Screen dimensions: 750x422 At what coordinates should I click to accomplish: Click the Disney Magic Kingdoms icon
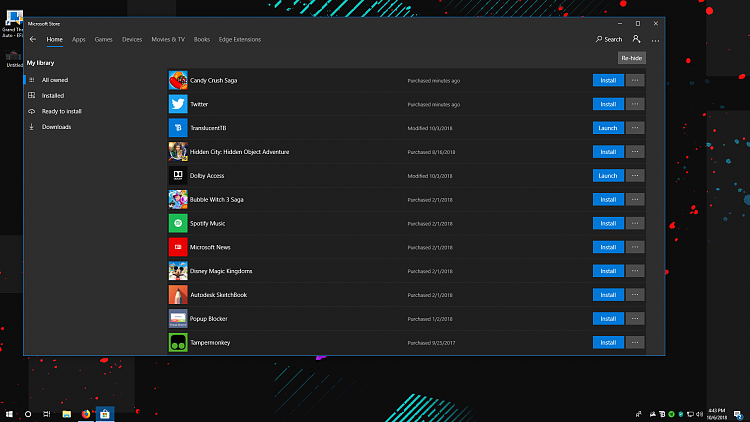pos(178,271)
